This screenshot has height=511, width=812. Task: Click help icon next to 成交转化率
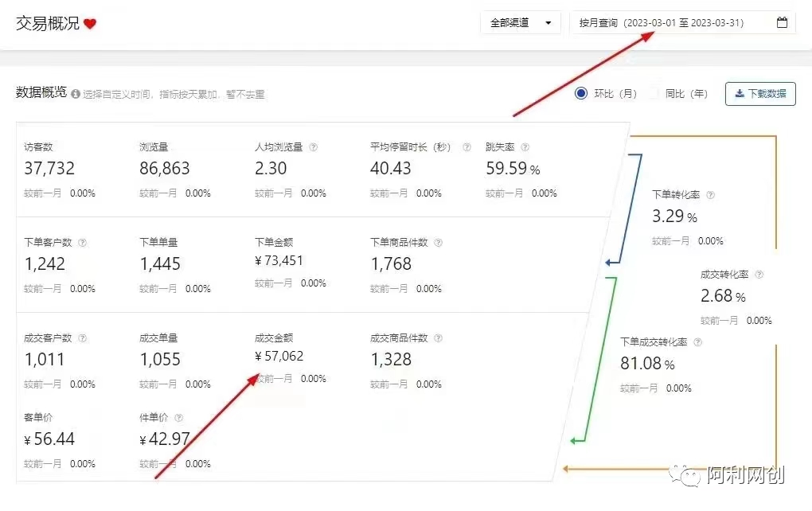[x=759, y=275]
